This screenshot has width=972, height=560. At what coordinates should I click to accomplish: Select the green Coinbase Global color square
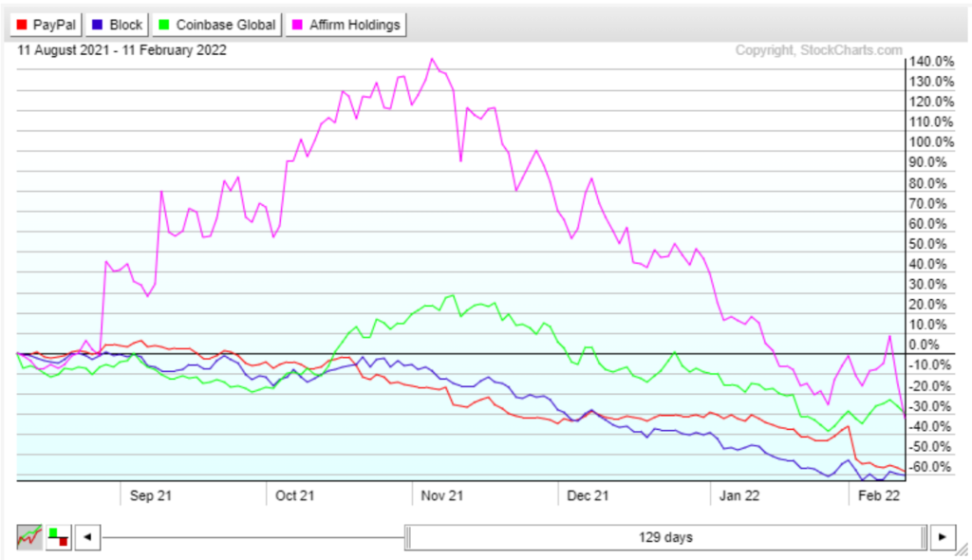[166, 24]
